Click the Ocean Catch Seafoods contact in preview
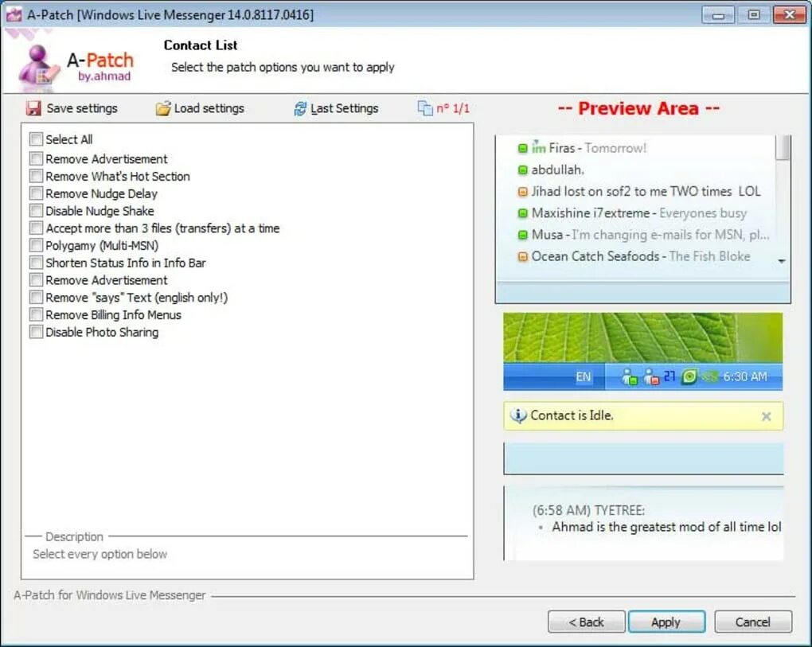The width and height of the screenshot is (812, 647). click(x=634, y=257)
